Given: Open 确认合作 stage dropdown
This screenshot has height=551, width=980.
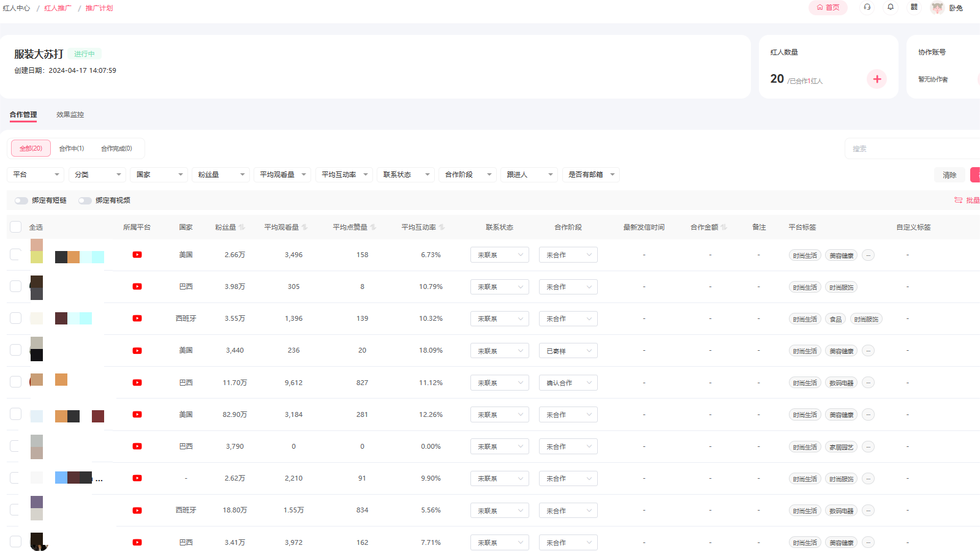Looking at the screenshot, I should [568, 383].
